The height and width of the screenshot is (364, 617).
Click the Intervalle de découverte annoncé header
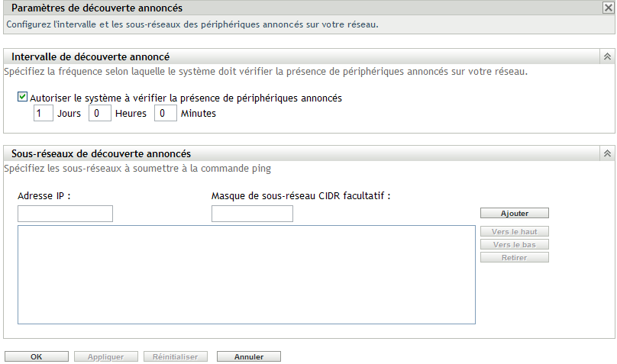pos(90,56)
